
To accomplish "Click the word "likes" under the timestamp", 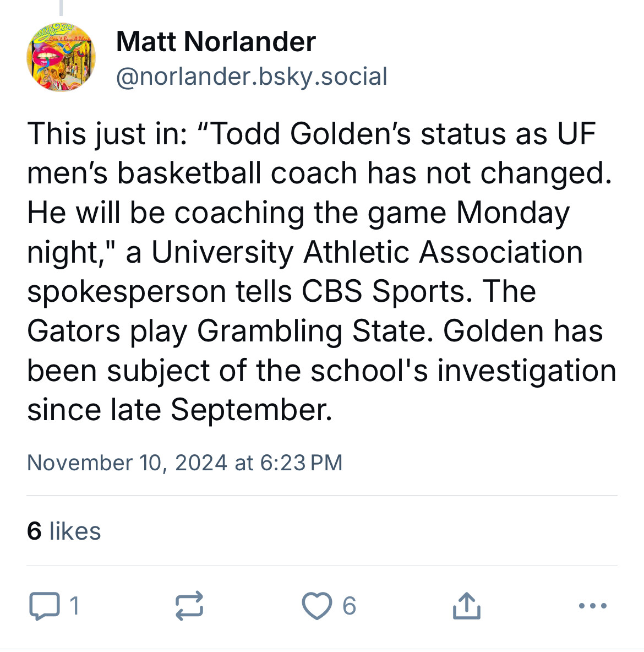I will tap(75, 531).
